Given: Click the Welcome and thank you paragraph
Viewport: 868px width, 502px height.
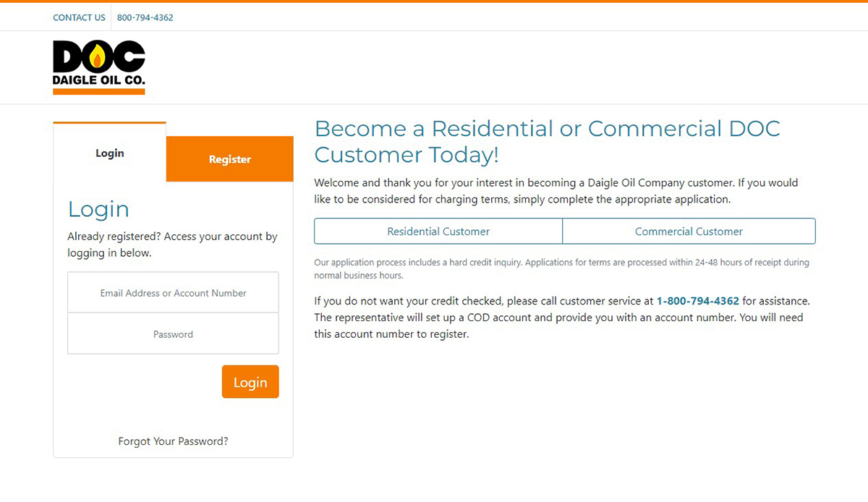Looking at the screenshot, I should click(x=556, y=191).
